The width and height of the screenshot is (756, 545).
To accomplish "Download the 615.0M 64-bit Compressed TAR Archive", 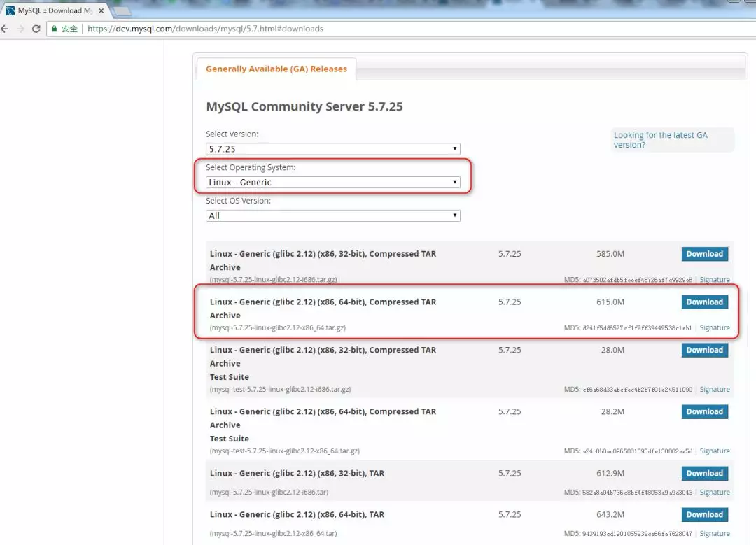I will click(704, 302).
